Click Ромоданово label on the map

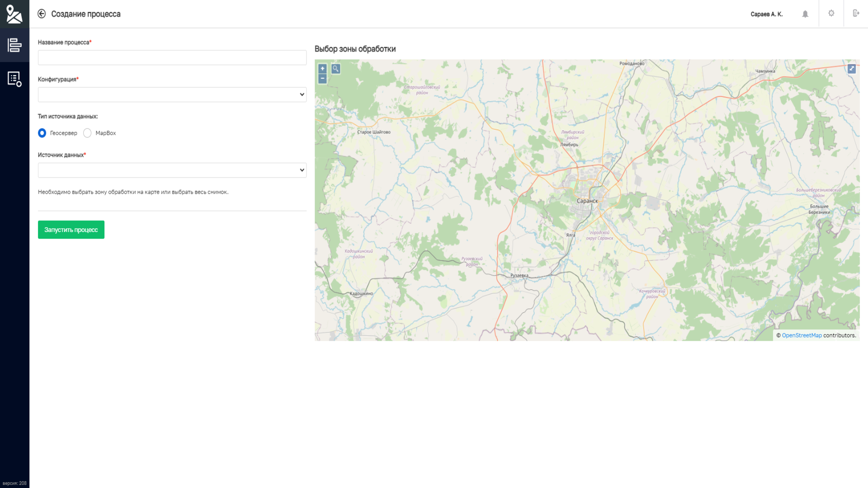tap(632, 63)
